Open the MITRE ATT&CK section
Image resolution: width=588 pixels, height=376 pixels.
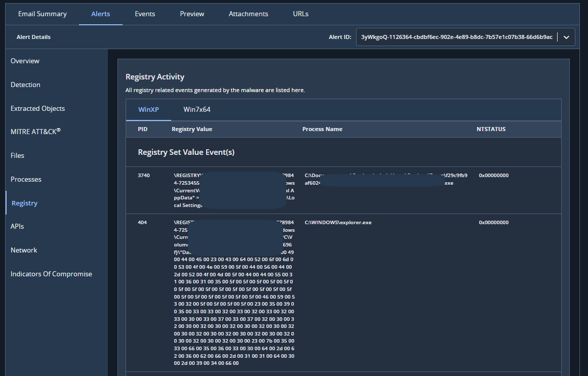[x=35, y=131]
